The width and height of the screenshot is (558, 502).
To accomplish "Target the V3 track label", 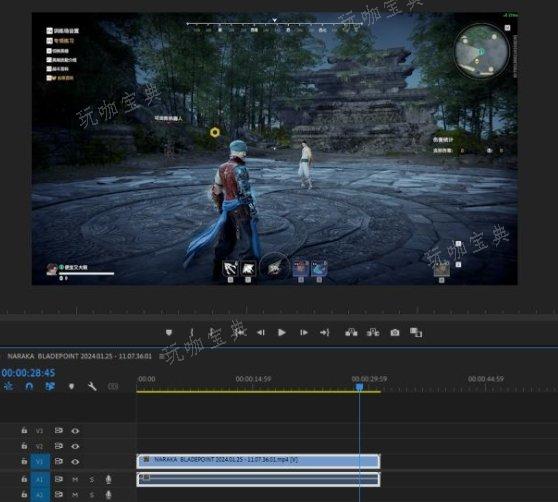I will coord(40,431).
